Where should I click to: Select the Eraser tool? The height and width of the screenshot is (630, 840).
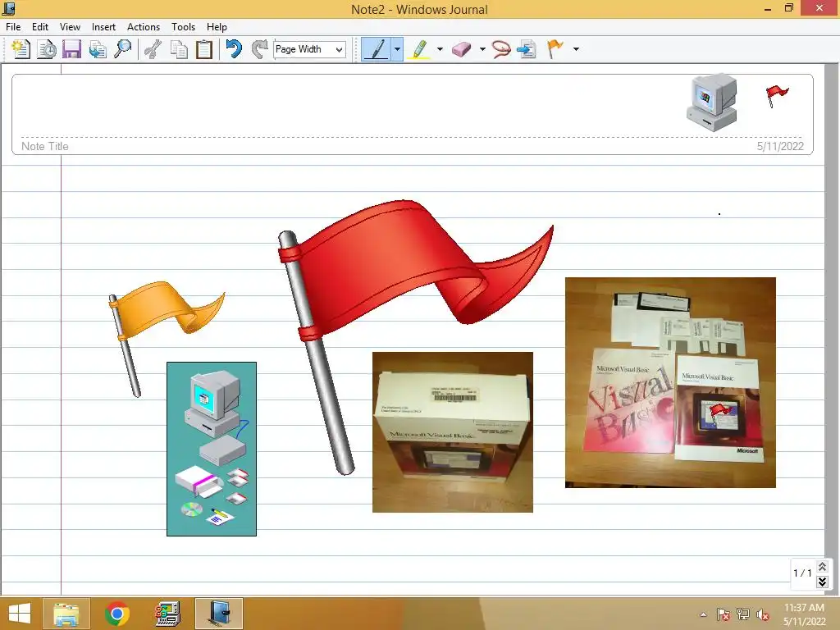pos(462,49)
